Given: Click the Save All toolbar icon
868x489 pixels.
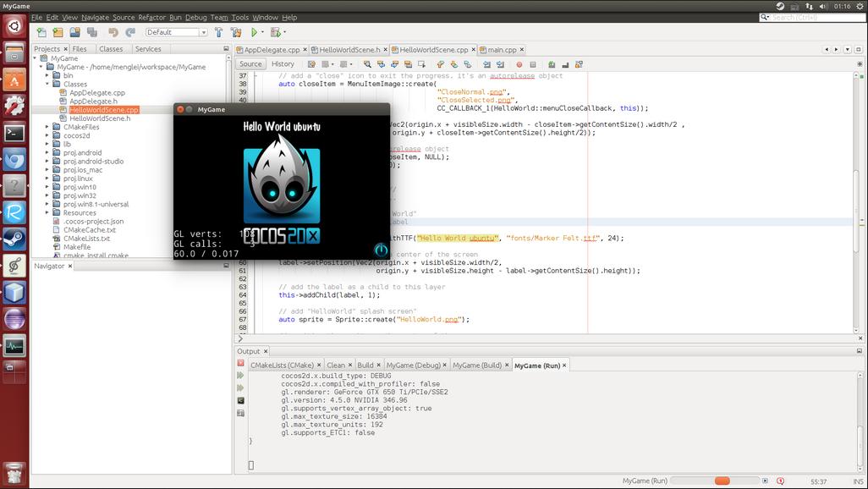Looking at the screenshot, I should (x=91, y=32).
